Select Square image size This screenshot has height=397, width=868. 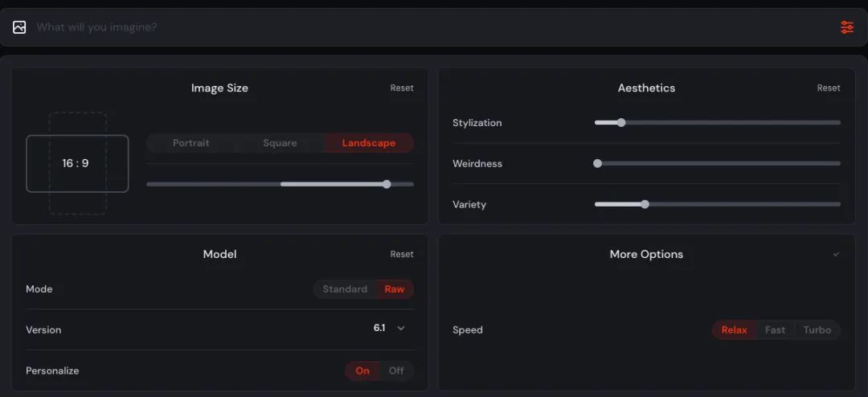pyautogui.click(x=280, y=143)
